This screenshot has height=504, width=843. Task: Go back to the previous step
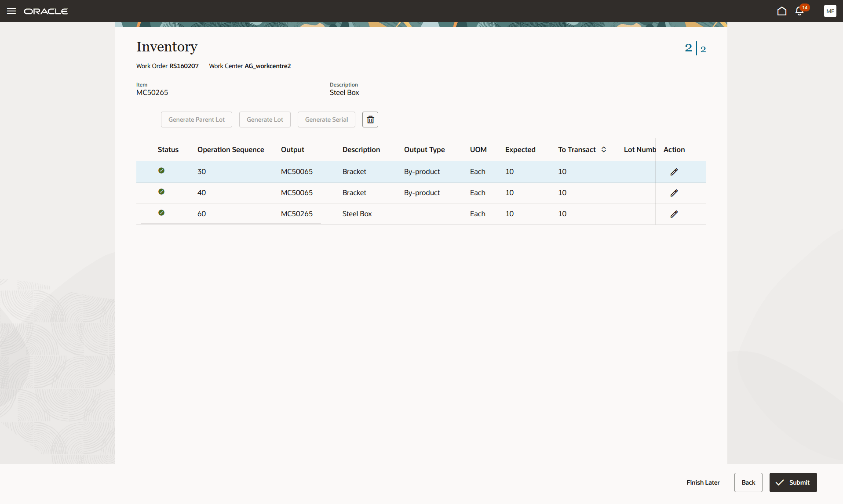[748, 482]
